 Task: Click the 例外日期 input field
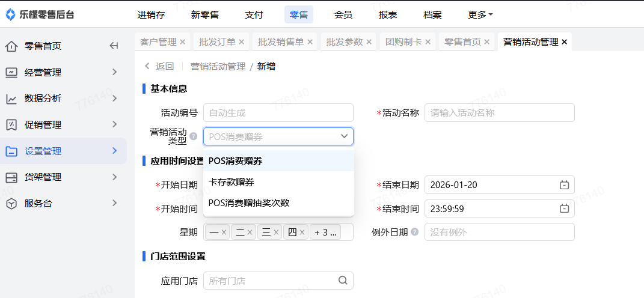point(500,233)
